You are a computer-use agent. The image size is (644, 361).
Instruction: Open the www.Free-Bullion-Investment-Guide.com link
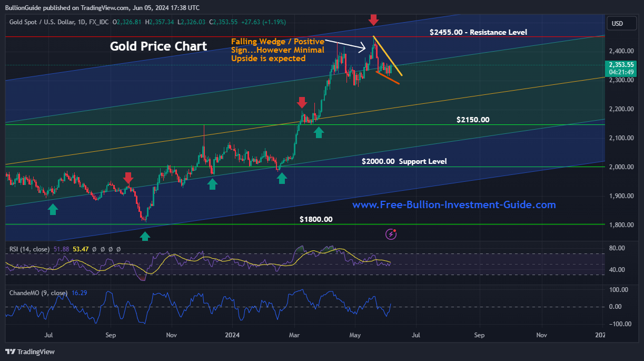click(x=454, y=204)
